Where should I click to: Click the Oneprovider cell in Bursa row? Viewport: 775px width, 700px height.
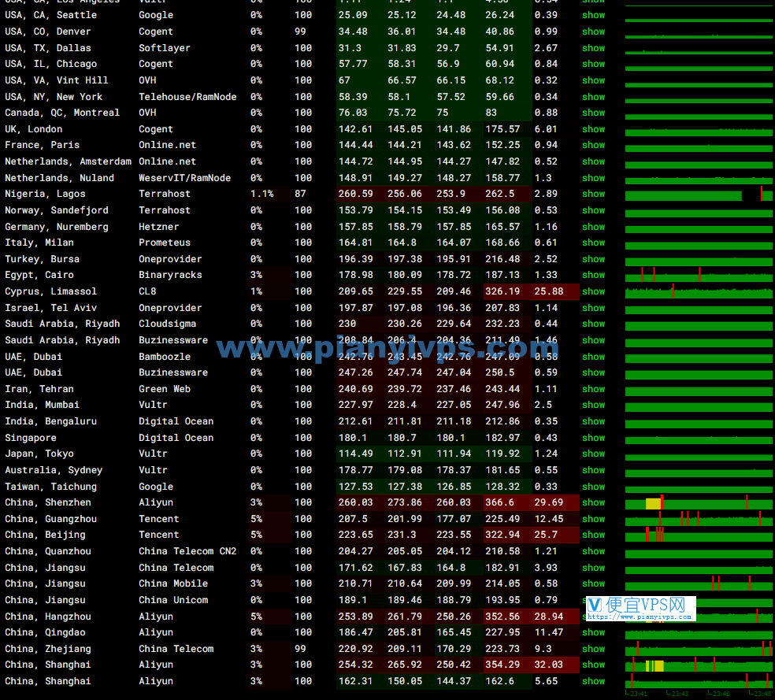(170, 259)
